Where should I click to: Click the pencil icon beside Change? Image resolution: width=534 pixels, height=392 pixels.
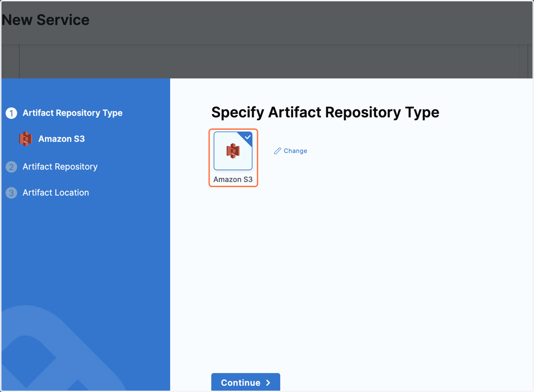[x=278, y=151]
